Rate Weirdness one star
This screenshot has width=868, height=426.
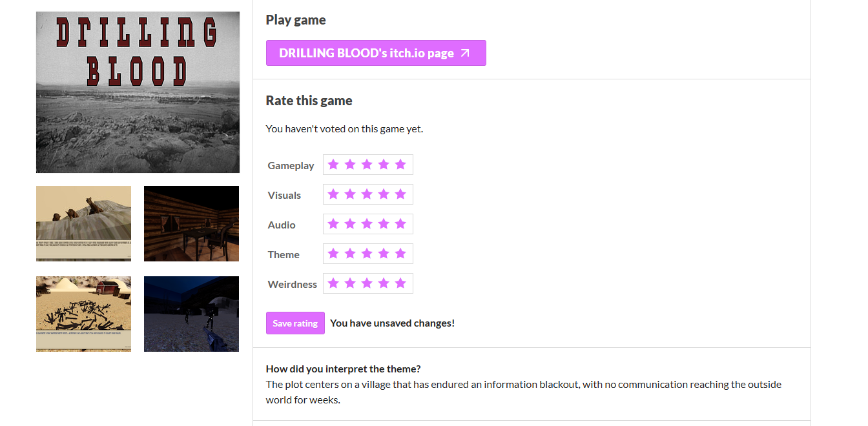coord(333,283)
